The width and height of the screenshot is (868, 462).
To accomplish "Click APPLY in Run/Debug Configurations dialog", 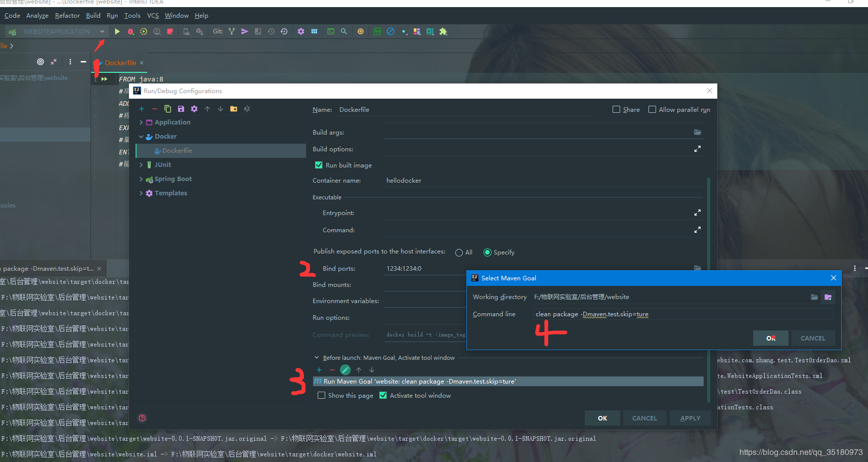I will click(690, 418).
